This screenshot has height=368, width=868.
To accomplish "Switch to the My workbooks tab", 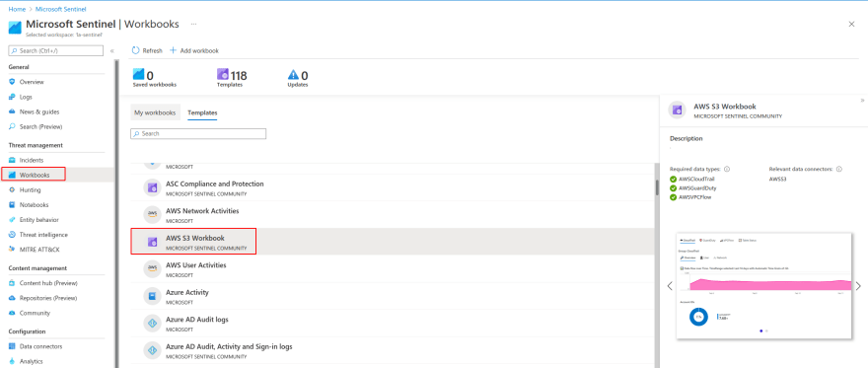I will coord(155,112).
